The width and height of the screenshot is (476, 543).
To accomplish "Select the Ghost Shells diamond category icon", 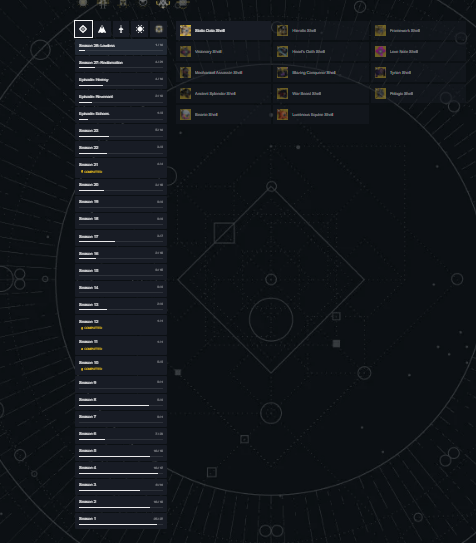I will click(x=83, y=29).
